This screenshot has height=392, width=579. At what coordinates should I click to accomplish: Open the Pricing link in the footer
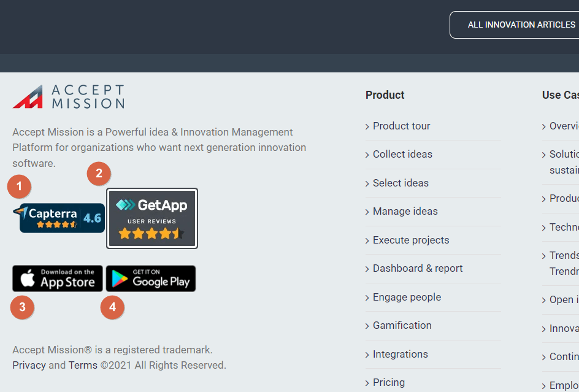tap(389, 382)
